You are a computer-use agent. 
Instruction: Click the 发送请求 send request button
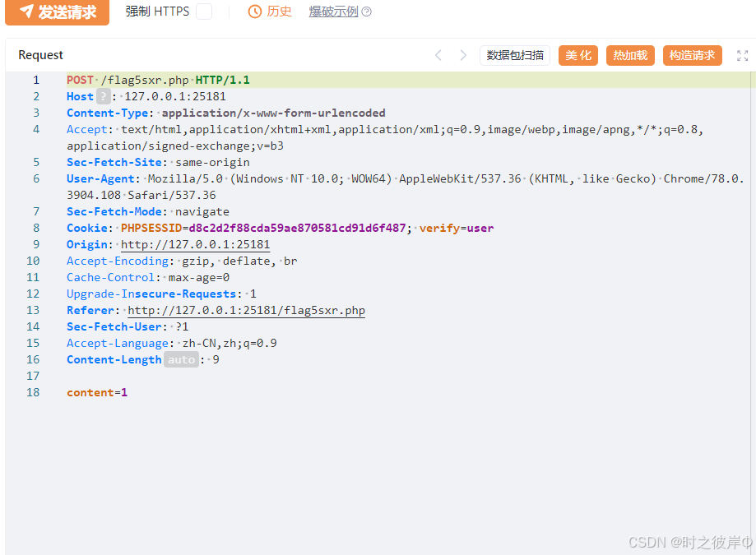(x=58, y=12)
